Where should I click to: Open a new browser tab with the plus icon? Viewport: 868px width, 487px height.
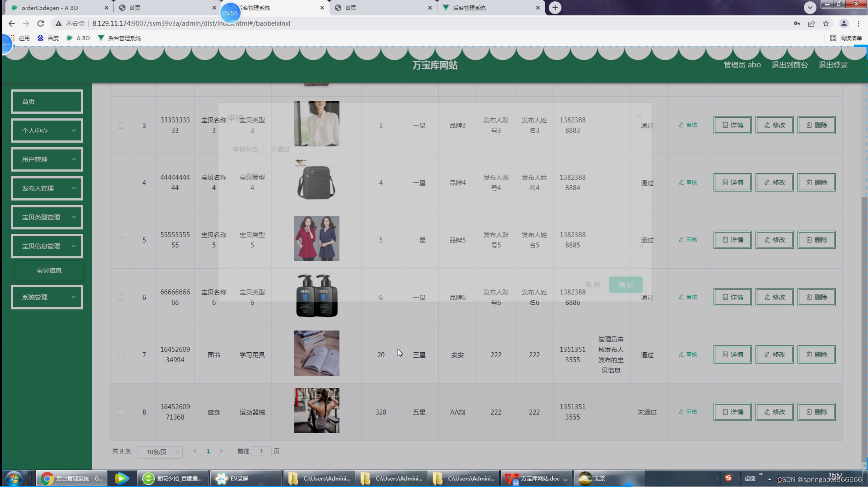[555, 8]
